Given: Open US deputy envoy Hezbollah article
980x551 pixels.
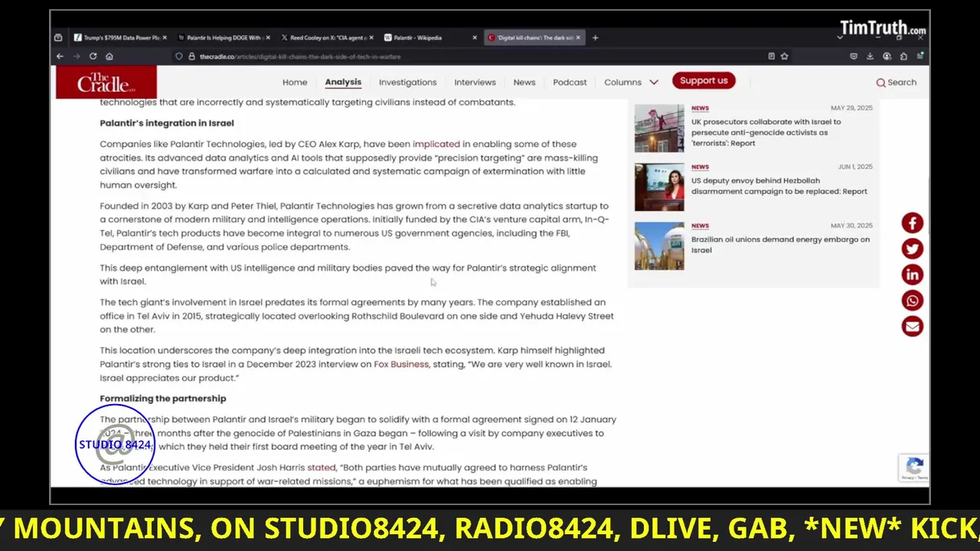Looking at the screenshot, I should click(x=779, y=186).
